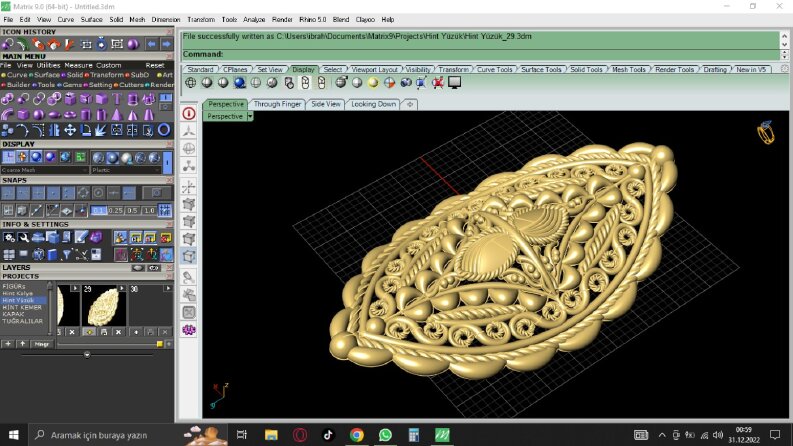Click the save icon under project 29
This screenshot has width=793, height=446.
point(104,332)
